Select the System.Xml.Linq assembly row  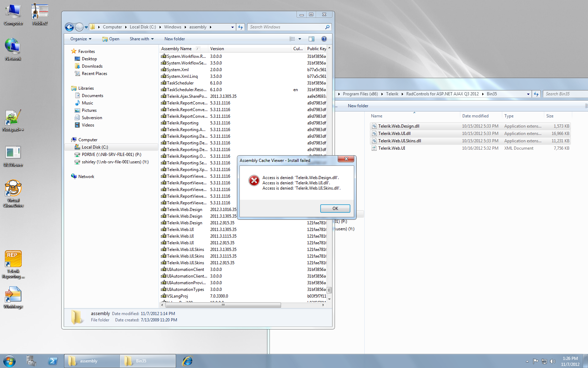point(243,76)
